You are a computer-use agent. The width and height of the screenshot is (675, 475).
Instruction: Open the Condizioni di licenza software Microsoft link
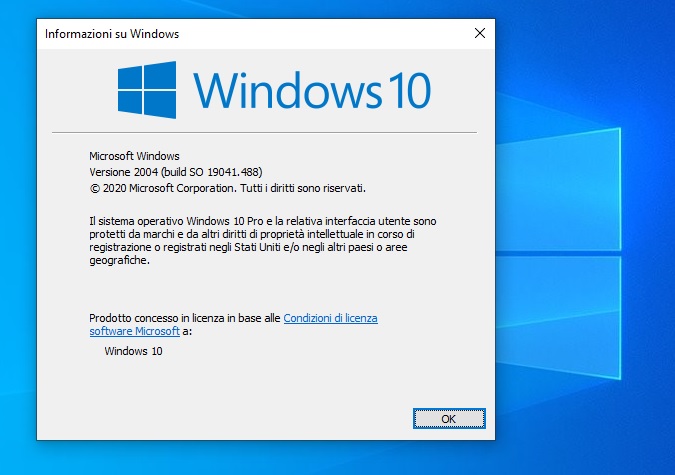click(330, 318)
